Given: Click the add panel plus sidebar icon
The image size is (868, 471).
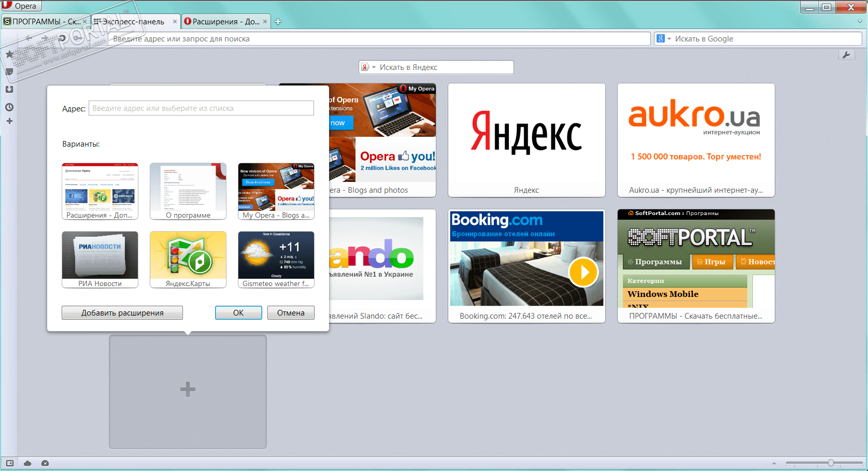Looking at the screenshot, I should 9,121.
